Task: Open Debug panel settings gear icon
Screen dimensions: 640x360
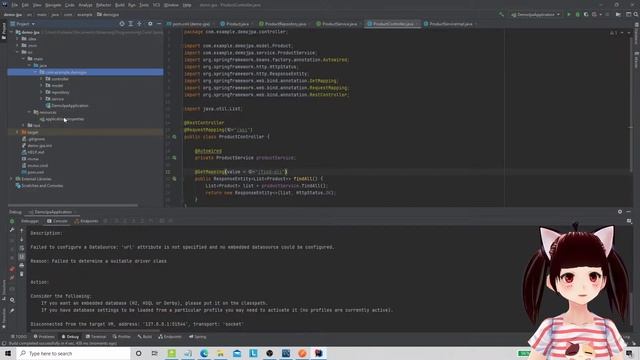Action: pyautogui.click(x=620, y=212)
